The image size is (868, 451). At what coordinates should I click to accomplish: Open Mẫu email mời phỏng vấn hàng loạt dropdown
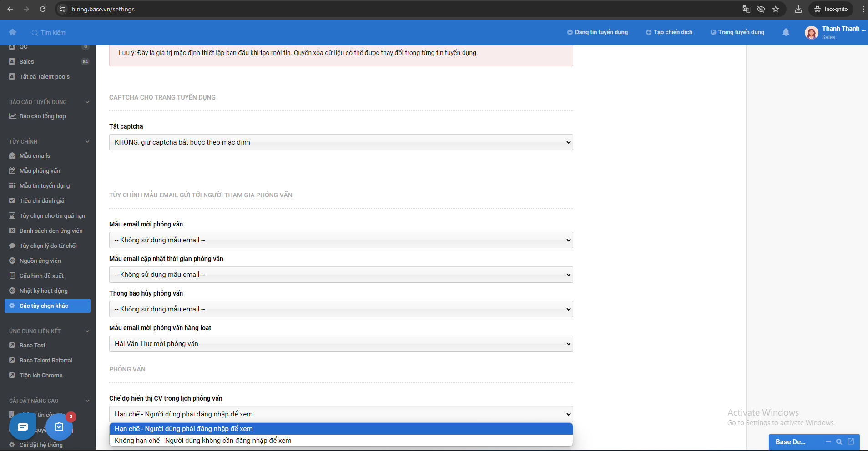click(x=341, y=344)
